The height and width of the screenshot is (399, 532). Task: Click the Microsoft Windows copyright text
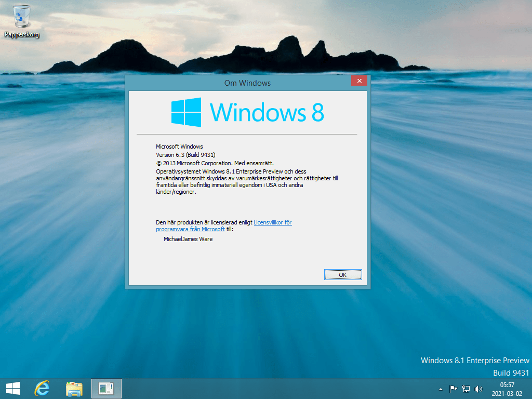click(179, 146)
